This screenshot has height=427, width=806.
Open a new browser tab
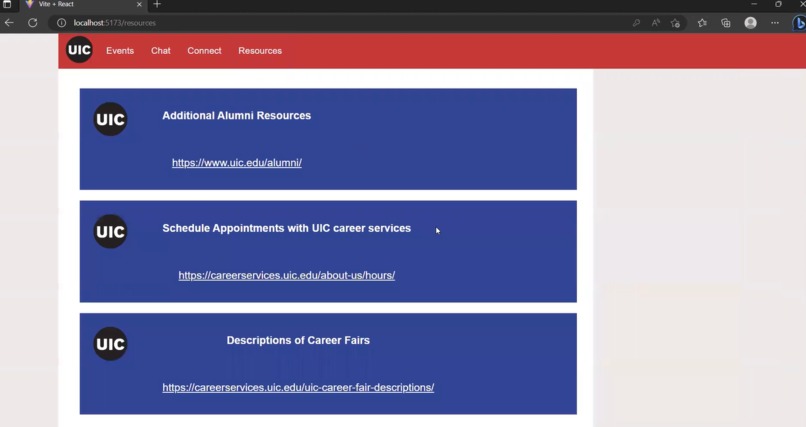(x=157, y=4)
